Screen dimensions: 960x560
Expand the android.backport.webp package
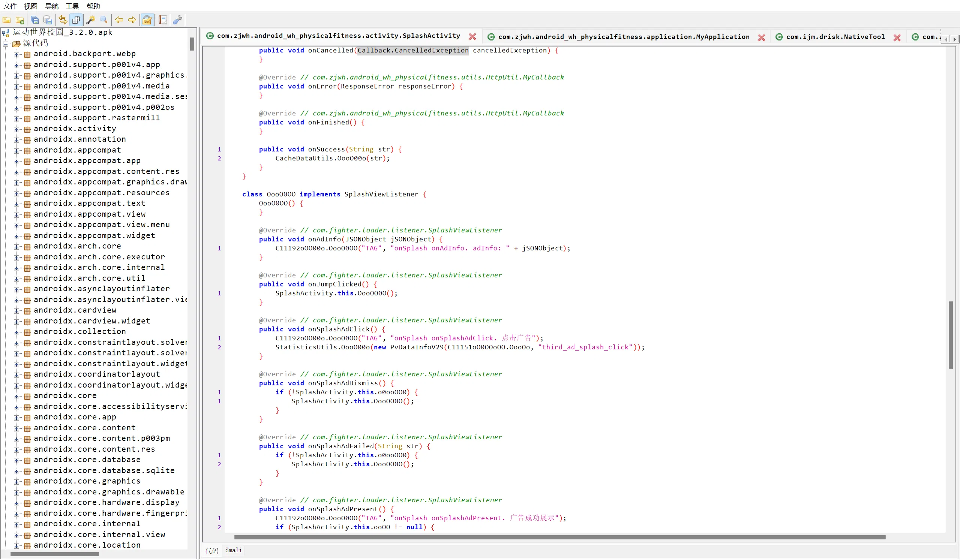pyautogui.click(x=17, y=54)
